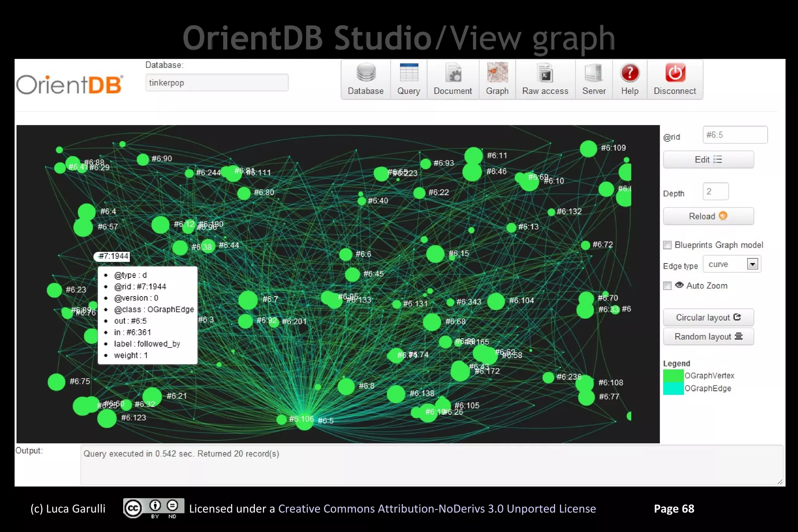Click the OGraphEdge cyan legend swatch
This screenshot has width=798, height=532.
673,388
